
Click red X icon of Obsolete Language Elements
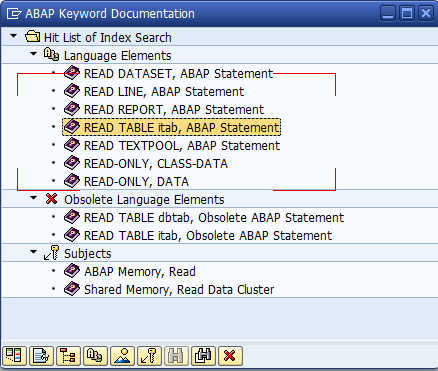click(51, 199)
